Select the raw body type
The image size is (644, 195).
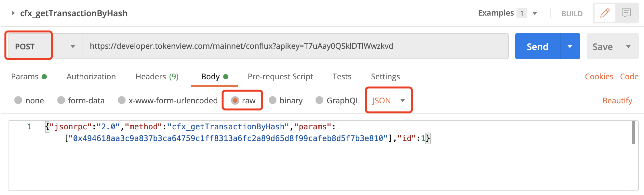coord(243,100)
